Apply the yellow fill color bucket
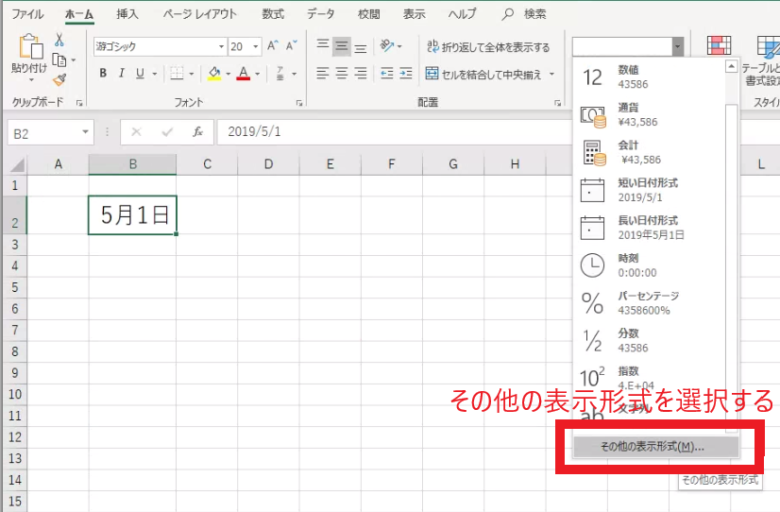This screenshot has height=512, width=780. point(214,74)
